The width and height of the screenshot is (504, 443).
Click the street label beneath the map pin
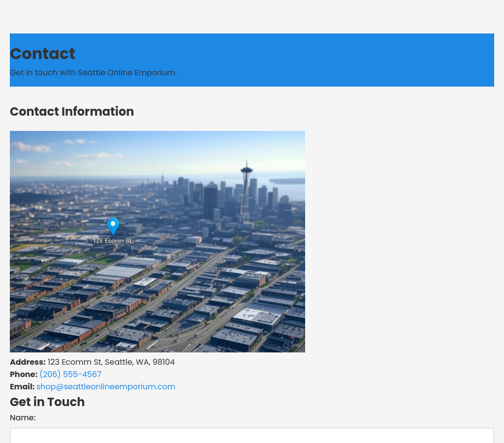[113, 241]
